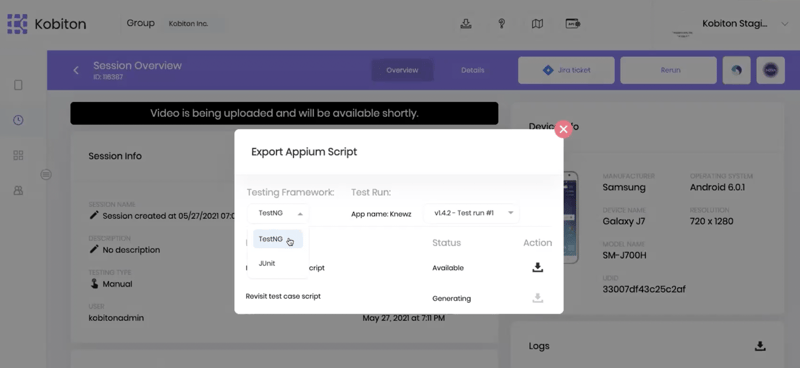Image resolution: width=800 pixels, height=368 pixels.
Task: Click the Kobiton Inc. group name
Action: click(x=188, y=24)
